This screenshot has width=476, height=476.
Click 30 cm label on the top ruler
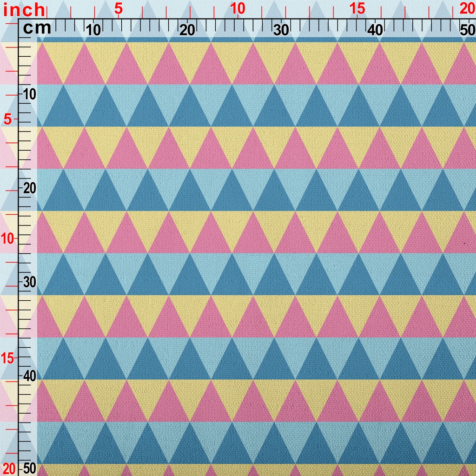281,30
